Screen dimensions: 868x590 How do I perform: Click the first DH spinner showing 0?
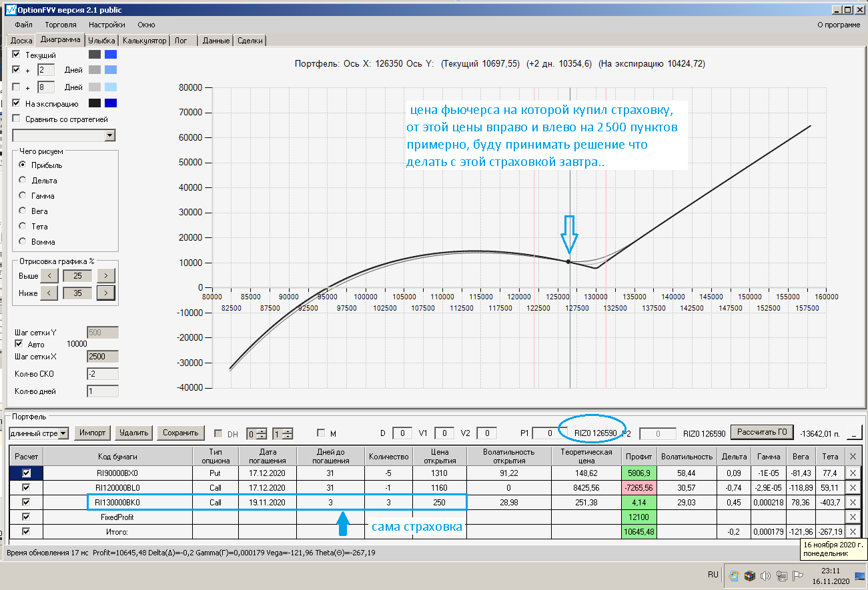tap(257, 433)
